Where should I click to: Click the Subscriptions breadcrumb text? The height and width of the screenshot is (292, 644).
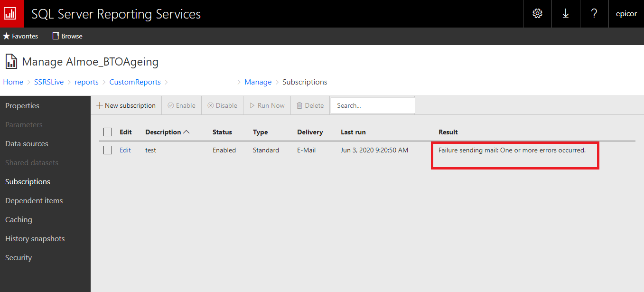305,82
